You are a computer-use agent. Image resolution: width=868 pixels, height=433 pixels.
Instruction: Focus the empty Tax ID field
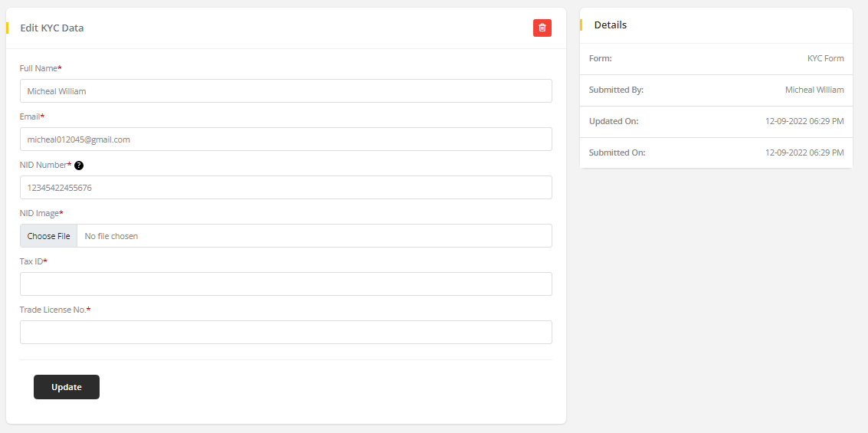coord(286,284)
